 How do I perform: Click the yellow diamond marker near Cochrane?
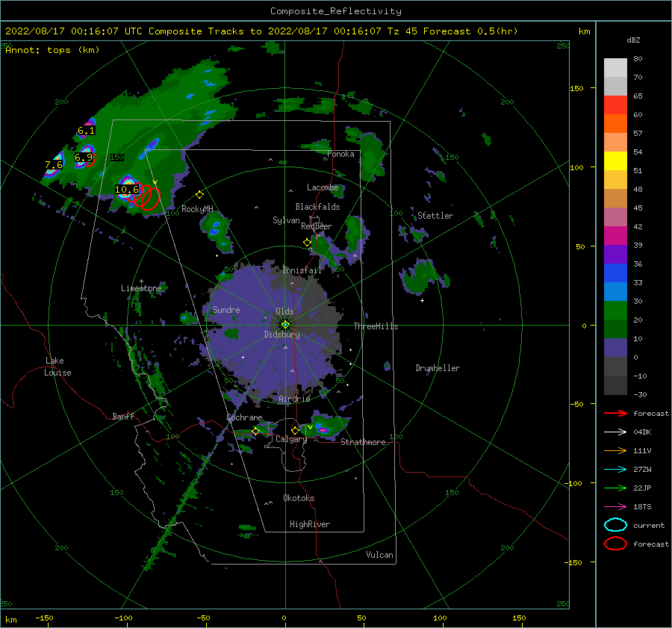coord(255,431)
